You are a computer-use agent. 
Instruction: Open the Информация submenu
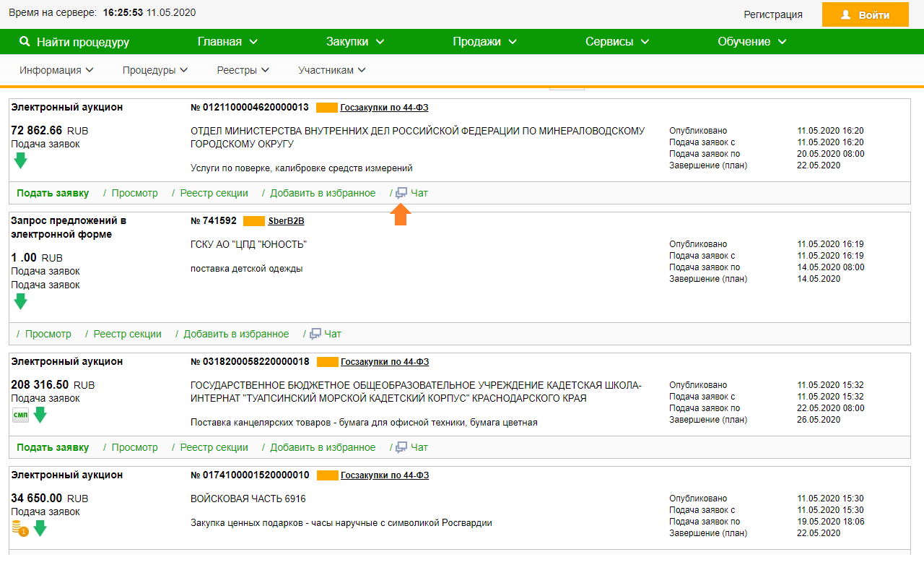[x=56, y=71]
